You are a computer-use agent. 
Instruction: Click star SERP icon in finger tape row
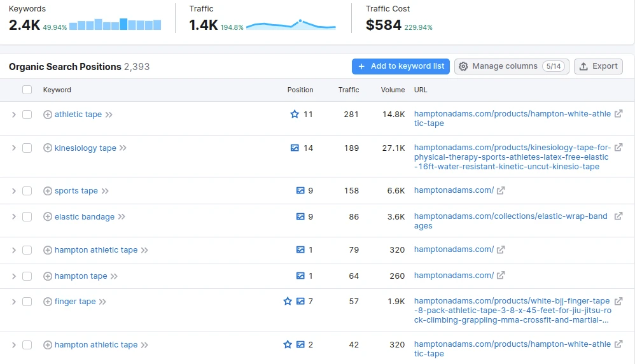click(x=288, y=301)
